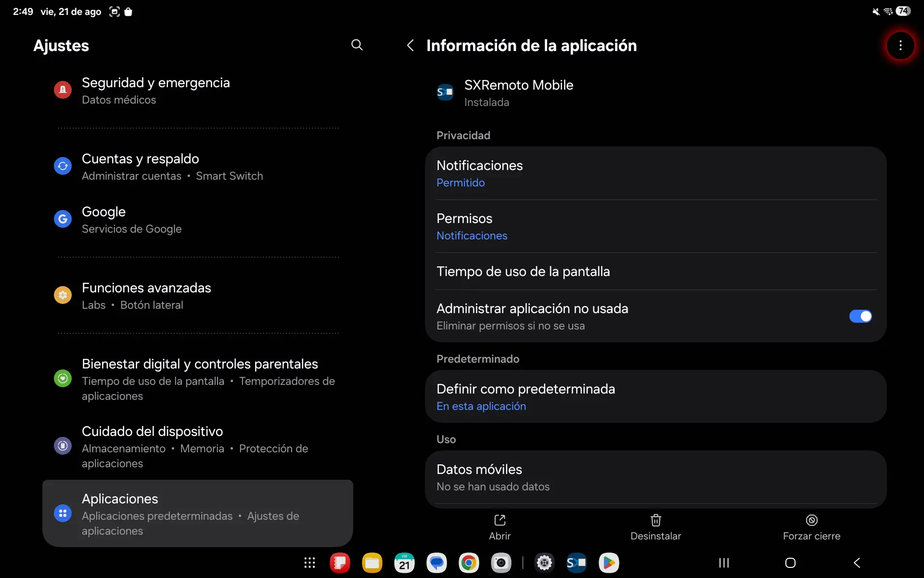Launch Play Store from the taskbar

[609, 563]
